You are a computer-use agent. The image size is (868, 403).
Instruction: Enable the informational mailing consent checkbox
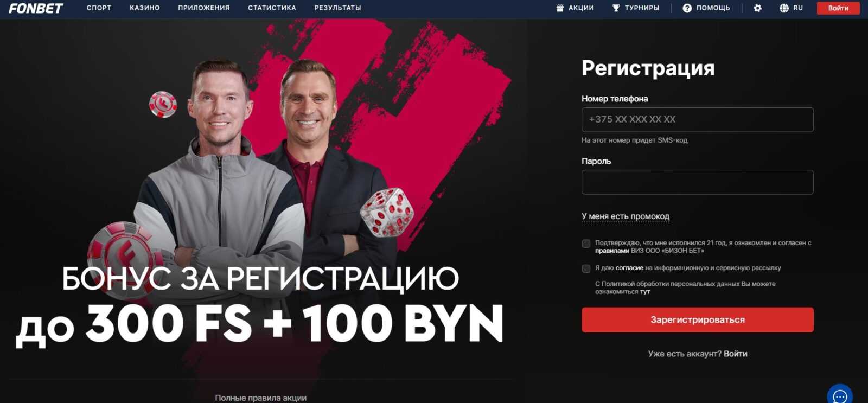(586, 268)
